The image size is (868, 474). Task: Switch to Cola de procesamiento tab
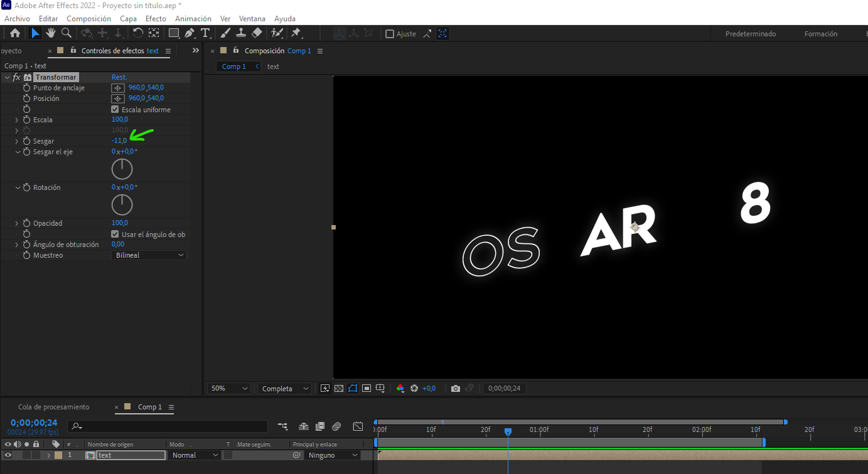point(54,407)
